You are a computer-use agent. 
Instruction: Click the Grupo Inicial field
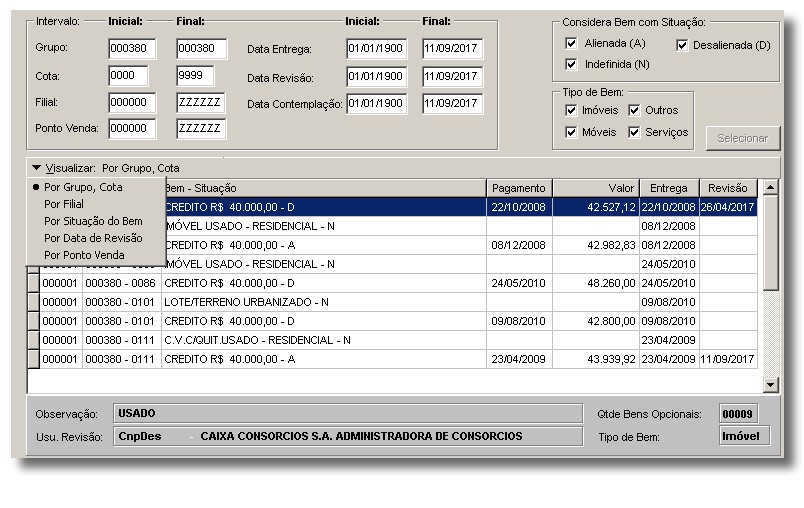pos(132,49)
